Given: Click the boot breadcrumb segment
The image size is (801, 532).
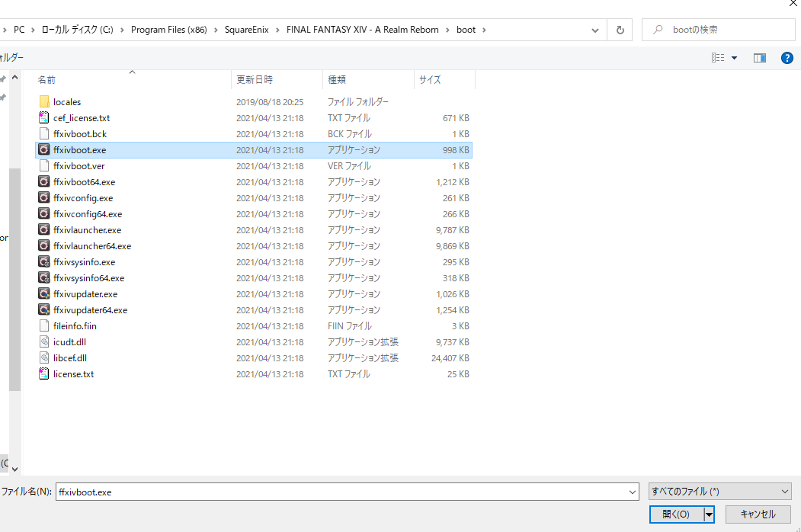Looking at the screenshot, I should pos(466,30).
